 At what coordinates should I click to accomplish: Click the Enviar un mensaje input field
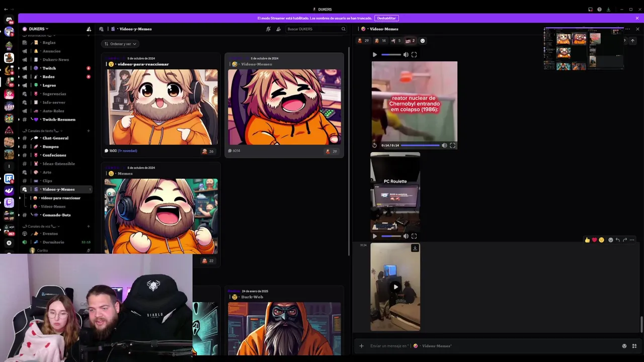point(493,346)
